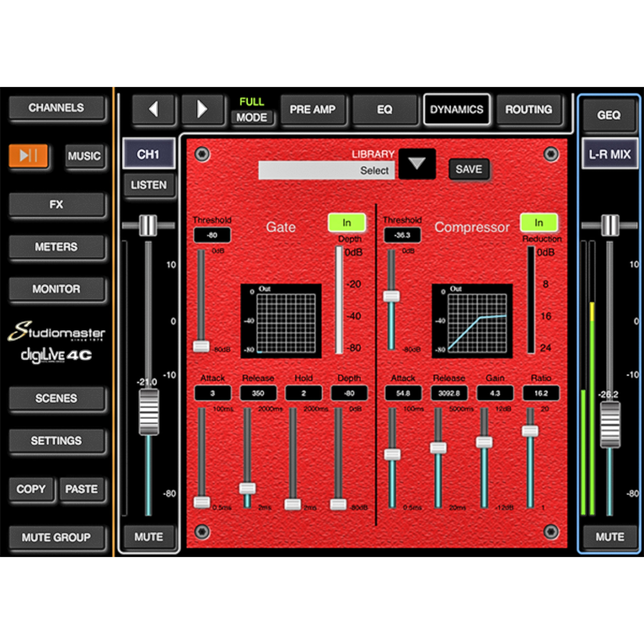Open the ROUTING tab

(x=529, y=109)
